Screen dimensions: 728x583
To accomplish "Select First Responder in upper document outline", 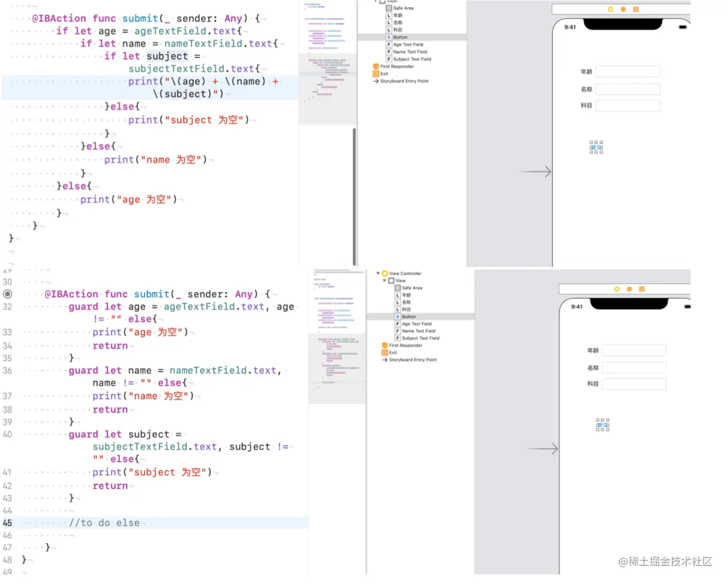I will 393,66.
